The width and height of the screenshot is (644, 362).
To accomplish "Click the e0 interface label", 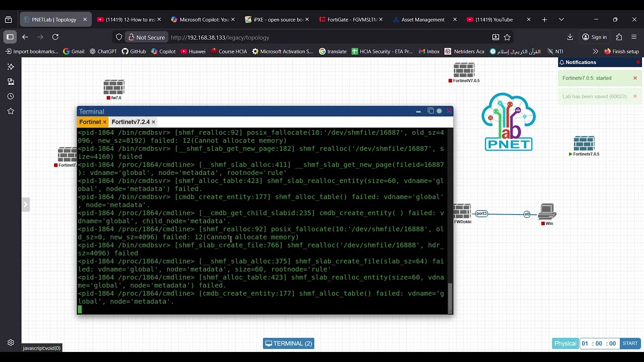I will click(527, 214).
